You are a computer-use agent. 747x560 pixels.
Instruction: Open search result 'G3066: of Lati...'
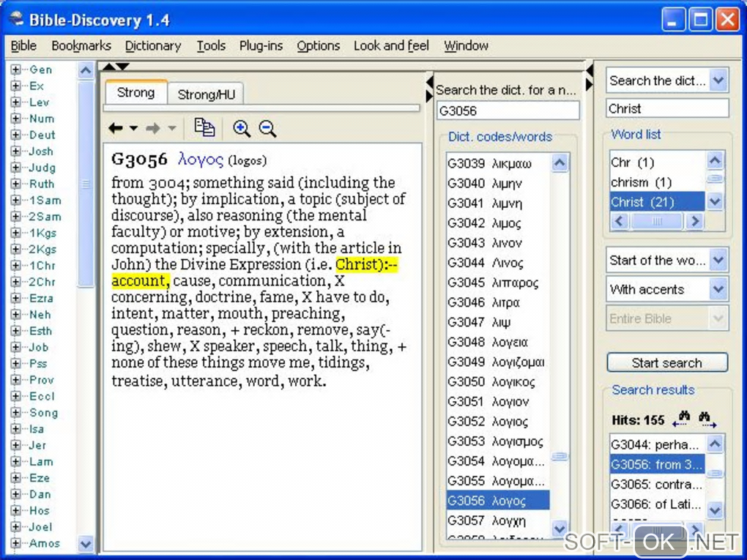pos(657,504)
